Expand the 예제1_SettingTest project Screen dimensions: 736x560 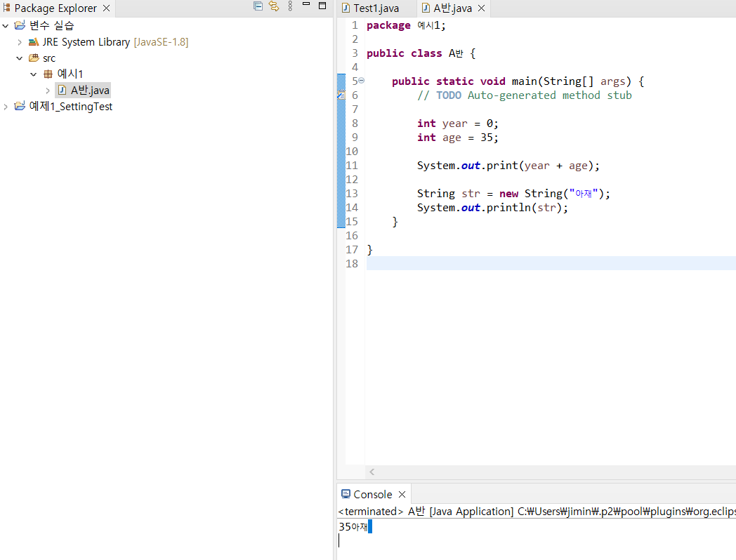pyautogui.click(x=6, y=107)
